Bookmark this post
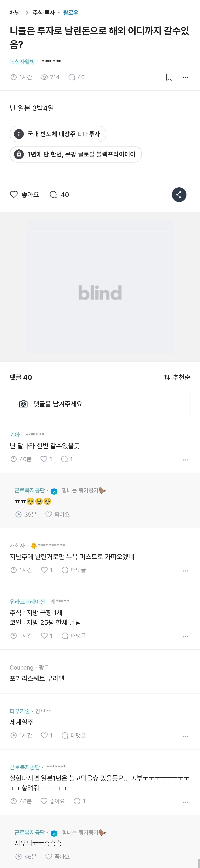Screen dimensions: 200x868 pyautogui.click(x=169, y=77)
